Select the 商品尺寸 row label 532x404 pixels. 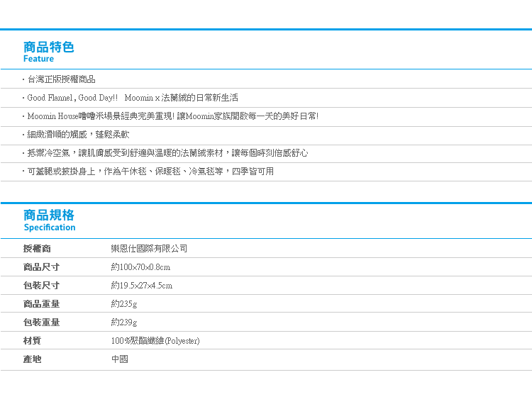tap(41, 267)
